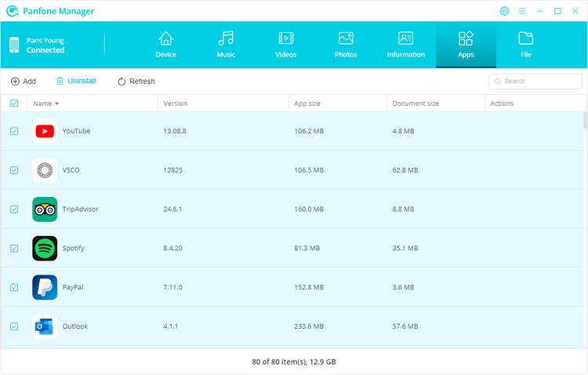Screen dimensions: 588x375
Task: Uncheck the TripAdvisor row checkbox
Action: pyautogui.click(x=14, y=209)
